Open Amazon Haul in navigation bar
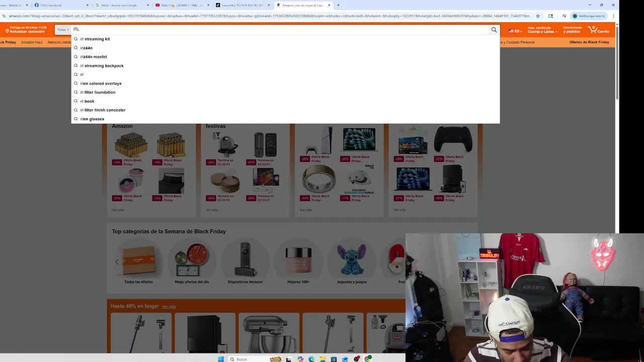 (x=32, y=42)
